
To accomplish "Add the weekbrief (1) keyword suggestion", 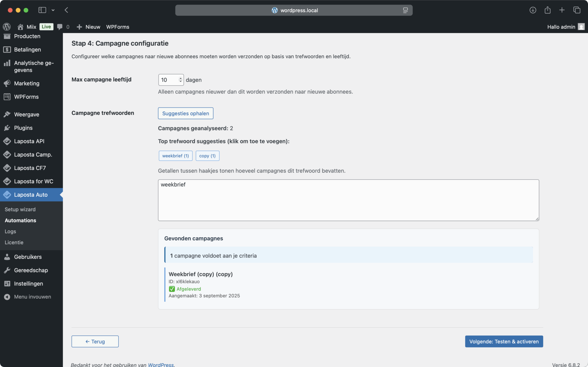I will (x=175, y=156).
